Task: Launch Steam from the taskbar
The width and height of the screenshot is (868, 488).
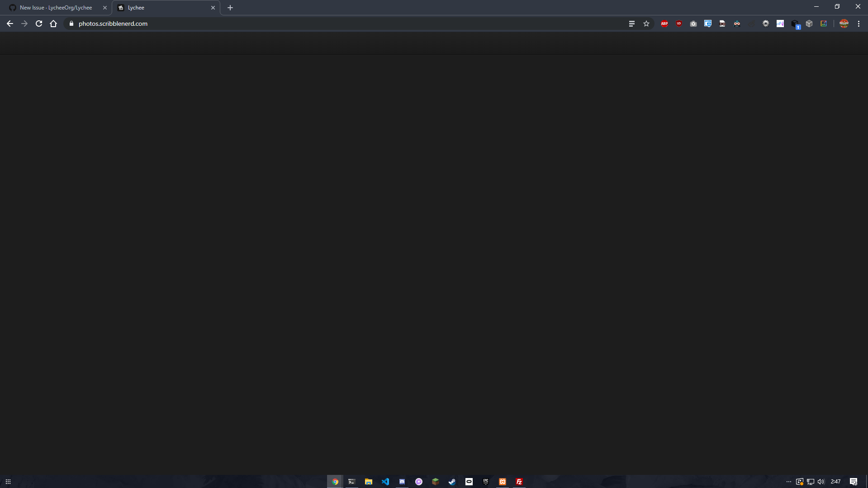Action: coord(452,481)
